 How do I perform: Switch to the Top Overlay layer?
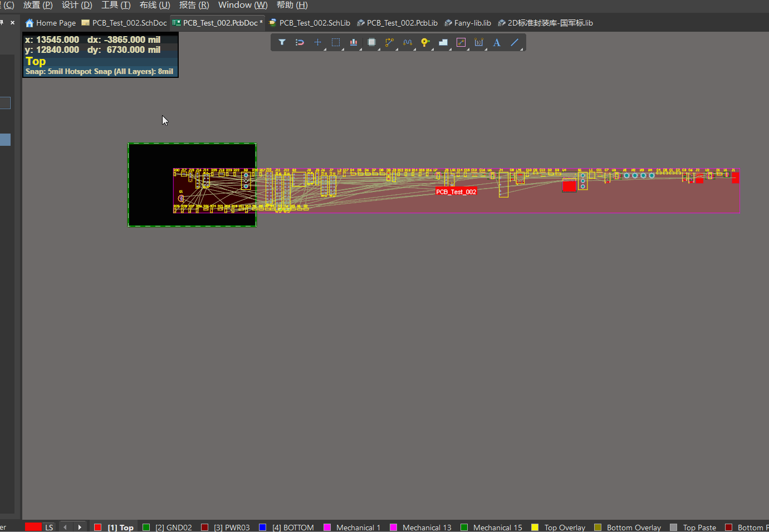[559, 527]
